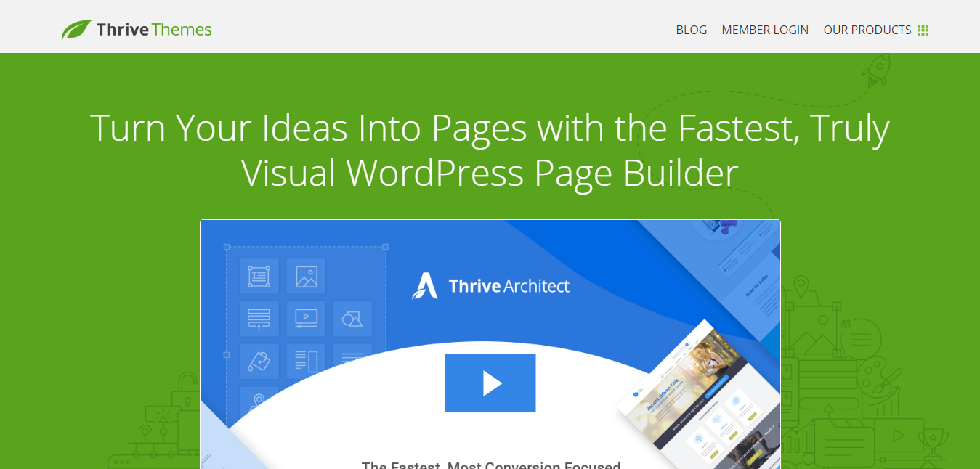Go to MEMBER LOGIN
The width and height of the screenshot is (980, 469).
click(x=765, y=30)
